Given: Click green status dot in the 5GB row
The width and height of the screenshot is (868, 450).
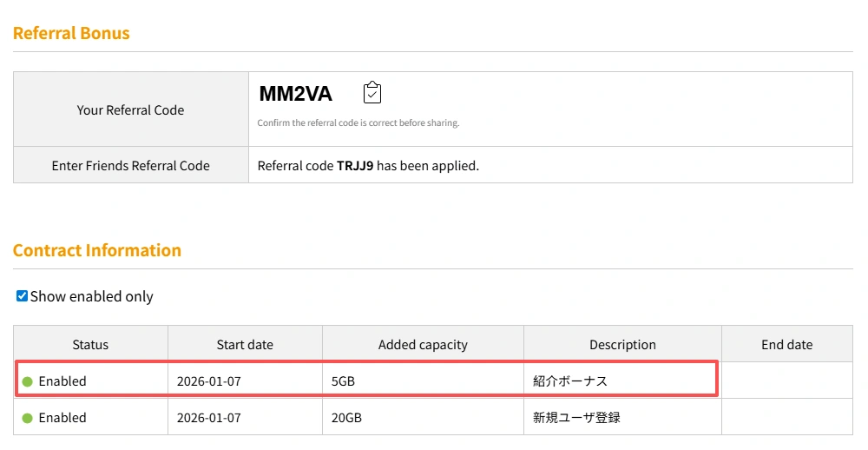Looking at the screenshot, I should (x=27, y=381).
